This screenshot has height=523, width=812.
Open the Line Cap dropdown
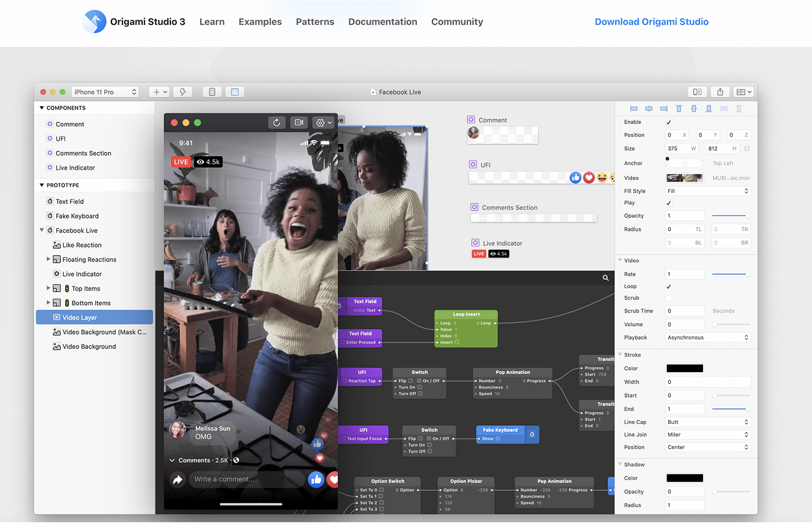708,422
